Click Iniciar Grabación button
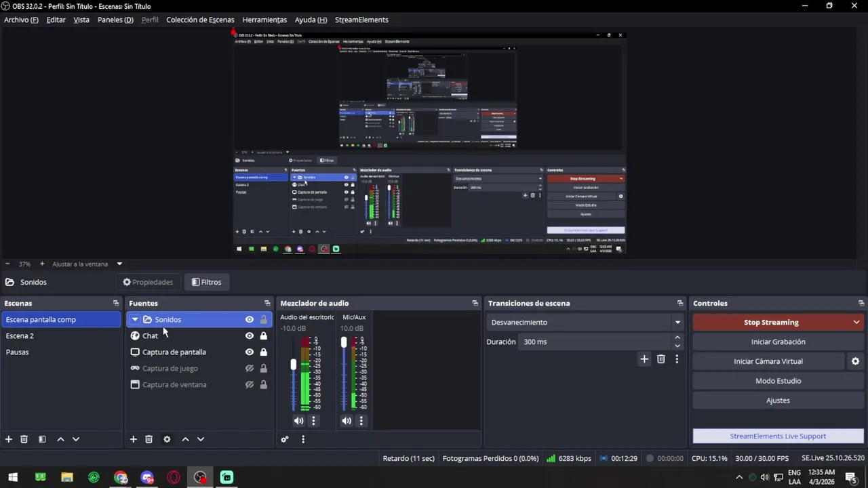868x488 pixels. [778, 342]
